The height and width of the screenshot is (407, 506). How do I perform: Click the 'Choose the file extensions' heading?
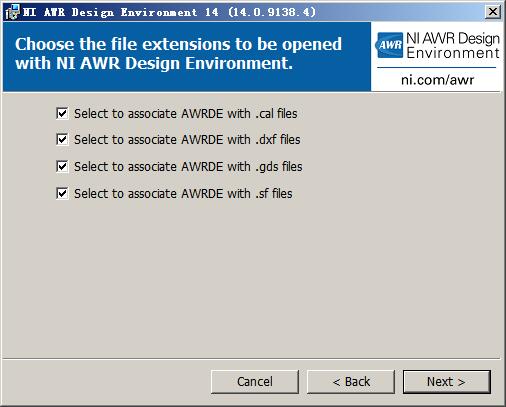click(x=178, y=54)
